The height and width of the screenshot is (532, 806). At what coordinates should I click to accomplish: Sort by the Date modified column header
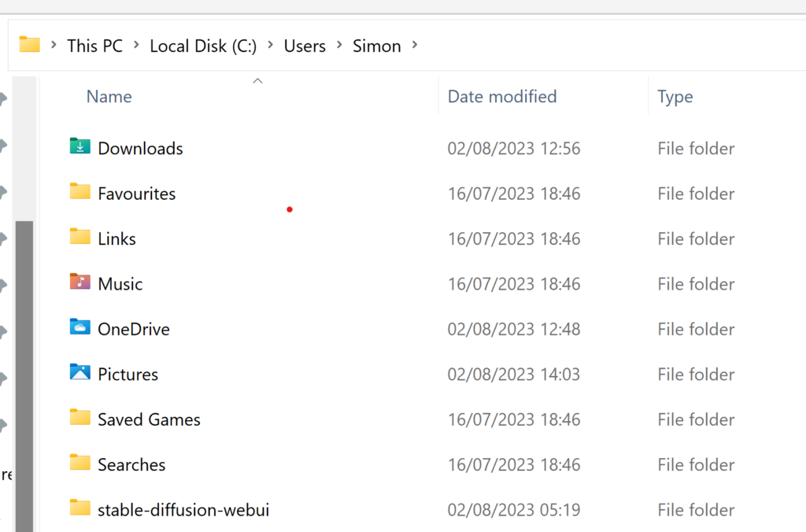(x=501, y=95)
